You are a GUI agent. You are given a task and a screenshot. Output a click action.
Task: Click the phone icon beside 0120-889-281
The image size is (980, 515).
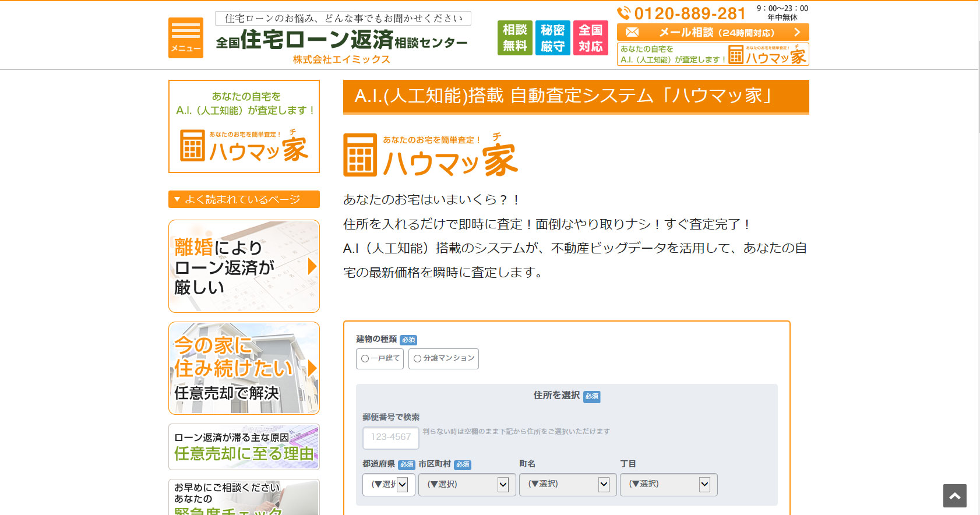click(623, 13)
